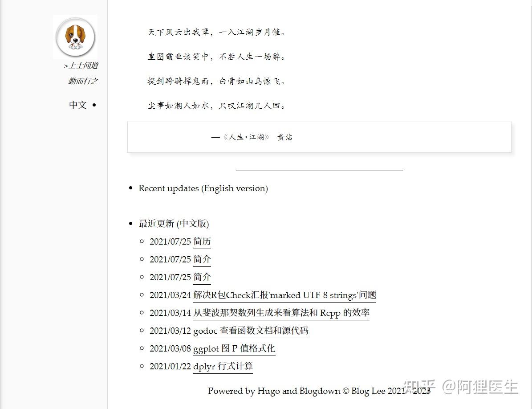Open the 简历 post from 2021/07/25
Viewport: 532px width, 409px height.
[203, 241]
